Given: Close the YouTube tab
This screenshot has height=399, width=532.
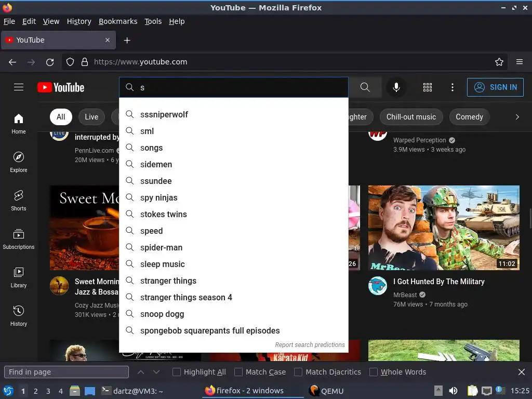Looking at the screenshot, I should pos(108,40).
